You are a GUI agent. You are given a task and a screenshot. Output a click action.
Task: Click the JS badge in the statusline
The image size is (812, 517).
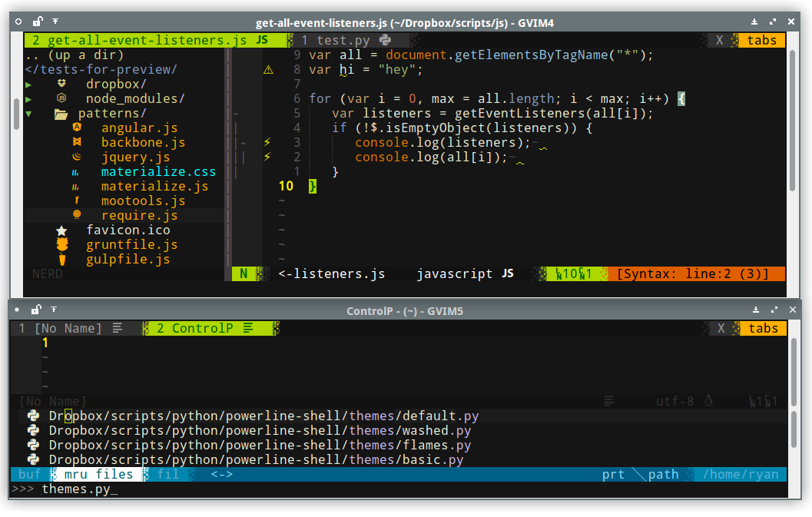[x=508, y=273]
